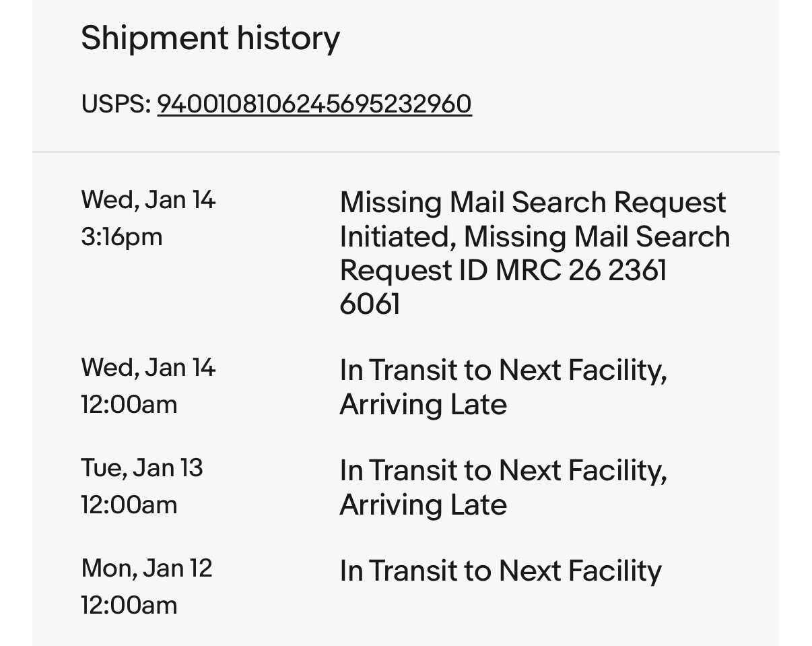
Task: Open the USPS tracking number link
Action: [314, 104]
